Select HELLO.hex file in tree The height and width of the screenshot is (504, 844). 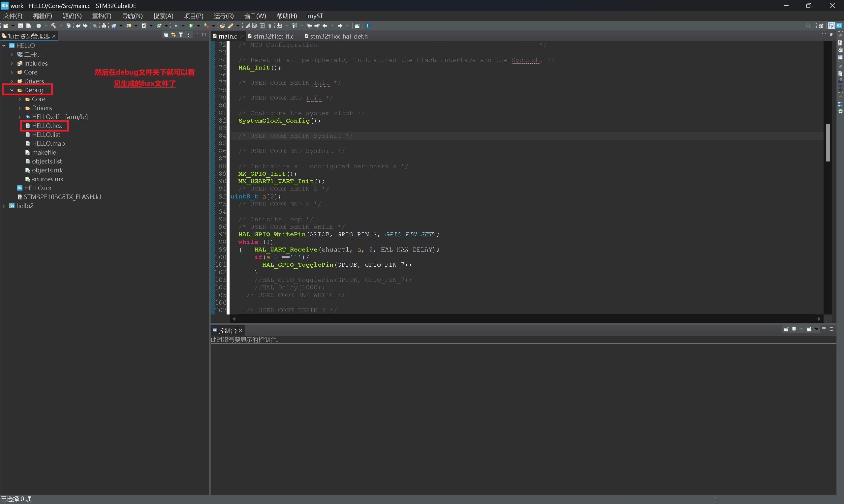coord(47,126)
